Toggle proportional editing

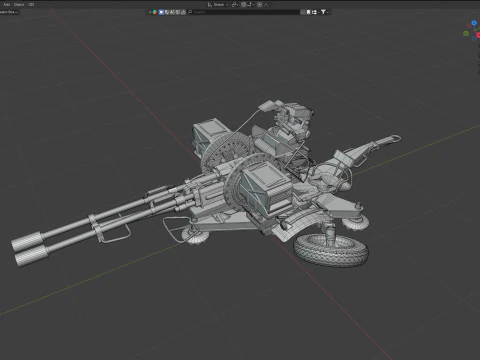click(260, 5)
